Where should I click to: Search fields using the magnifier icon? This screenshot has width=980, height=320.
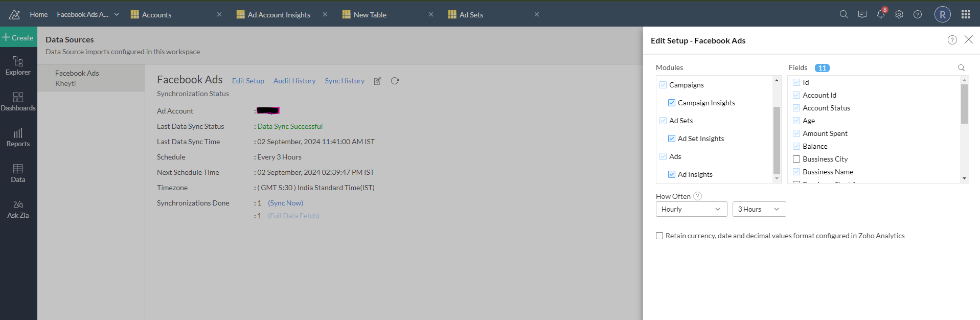click(x=961, y=67)
